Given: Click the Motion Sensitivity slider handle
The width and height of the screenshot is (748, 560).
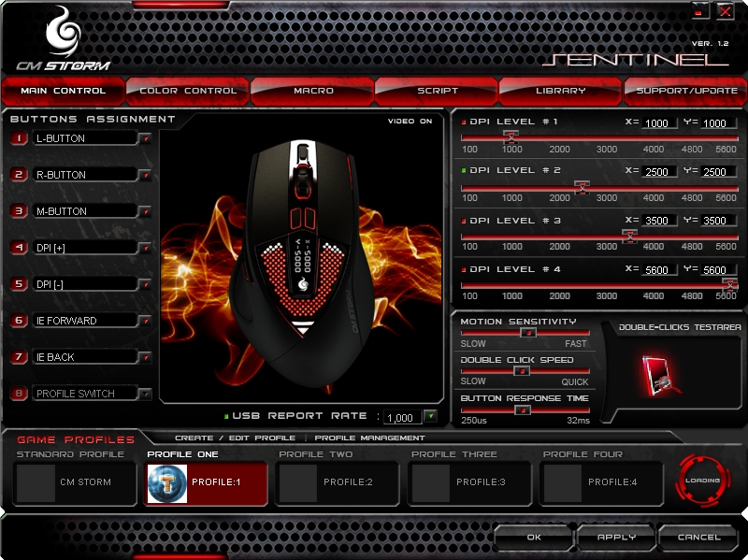Looking at the screenshot, I should 528,333.
